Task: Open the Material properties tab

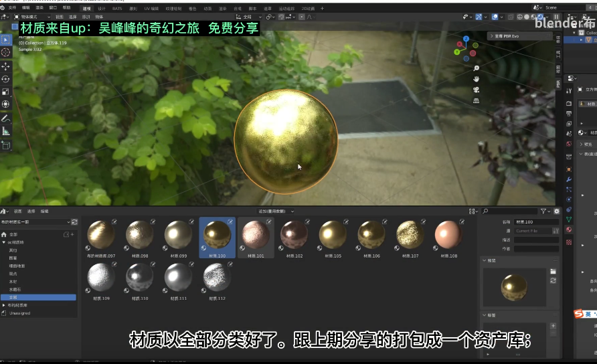Action: pos(569,230)
